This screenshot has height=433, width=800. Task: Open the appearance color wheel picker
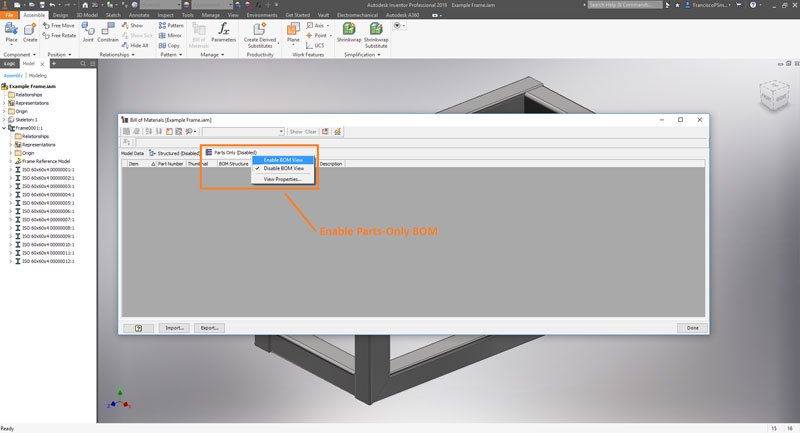186,5
